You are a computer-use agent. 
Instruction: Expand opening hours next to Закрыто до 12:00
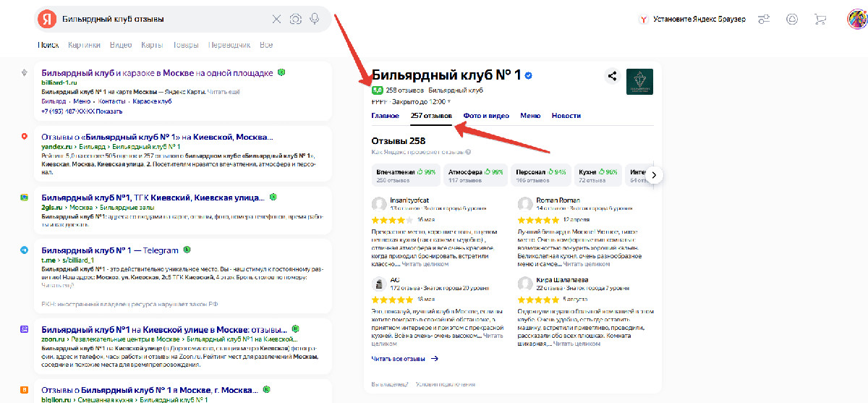coord(448,102)
